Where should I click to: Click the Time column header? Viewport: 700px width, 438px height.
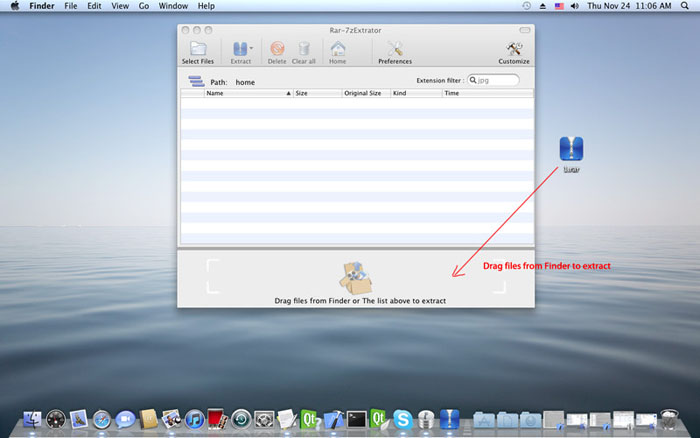coord(485,93)
